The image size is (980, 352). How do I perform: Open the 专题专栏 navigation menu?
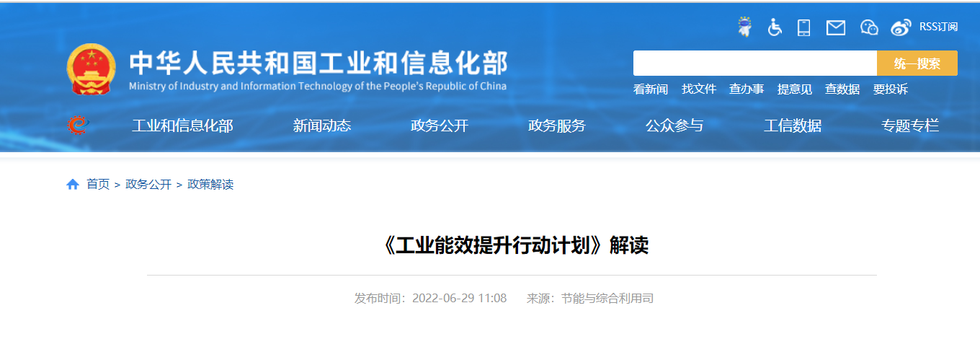click(910, 126)
